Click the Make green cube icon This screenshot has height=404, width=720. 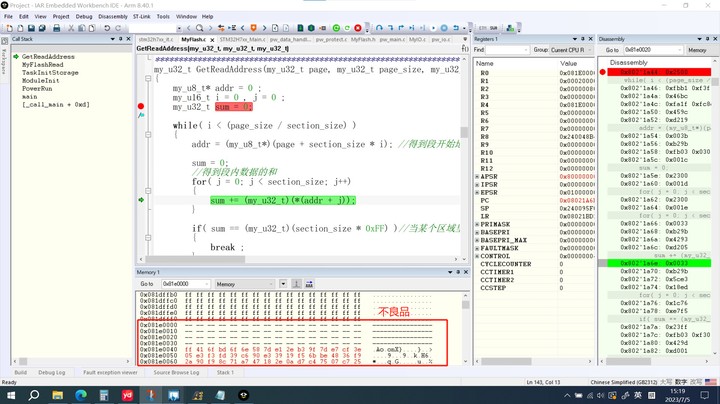coord(311,28)
